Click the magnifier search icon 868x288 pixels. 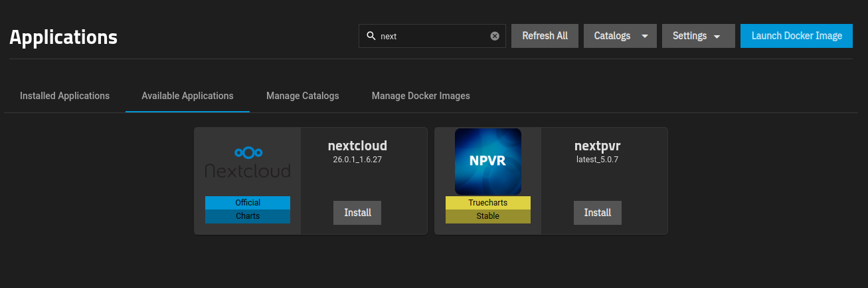tap(371, 36)
